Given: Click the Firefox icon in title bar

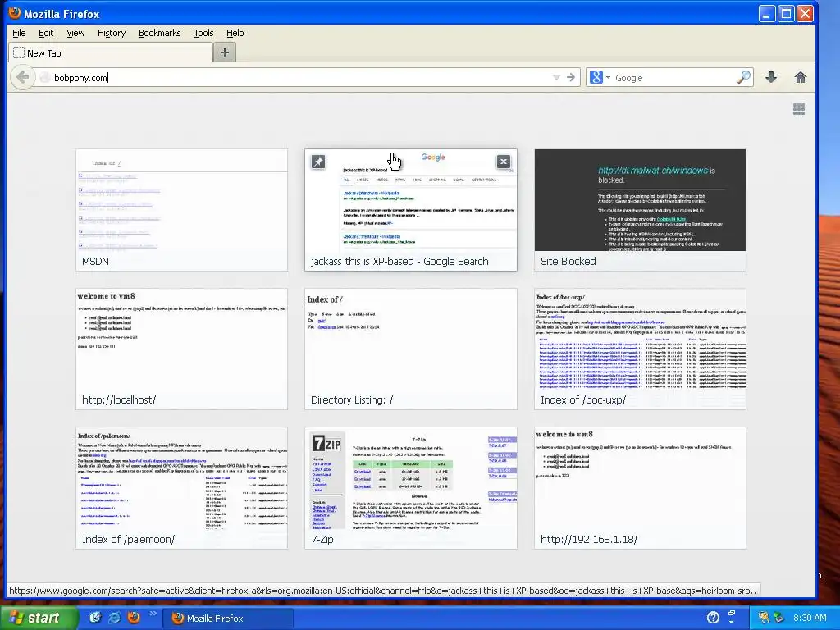Looking at the screenshot, I should 15,13.
